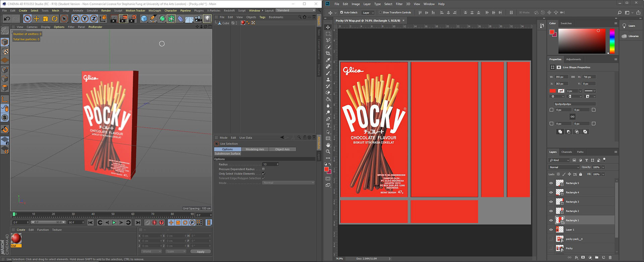Toggle visibility of Layer 1
Viewport: 644px width, 262px height.
coord(551,230)
